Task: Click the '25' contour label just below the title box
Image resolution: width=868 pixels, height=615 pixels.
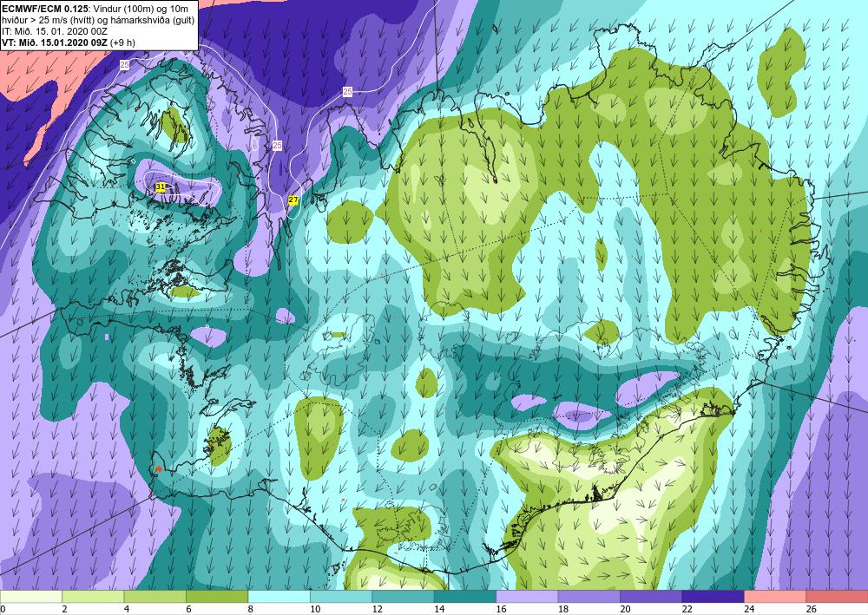Action: click(x=124, y=65)
